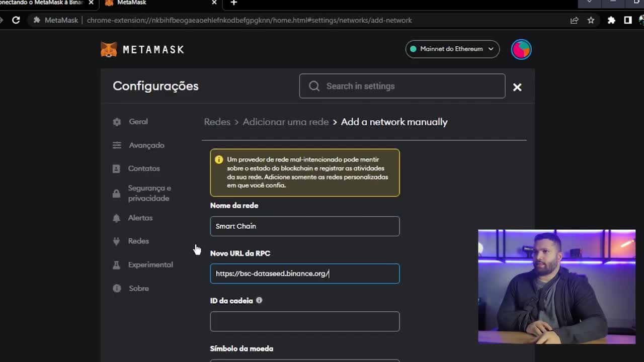Close the MetaMask browser tab
This screenshot has height=362, width=644.
214,3
